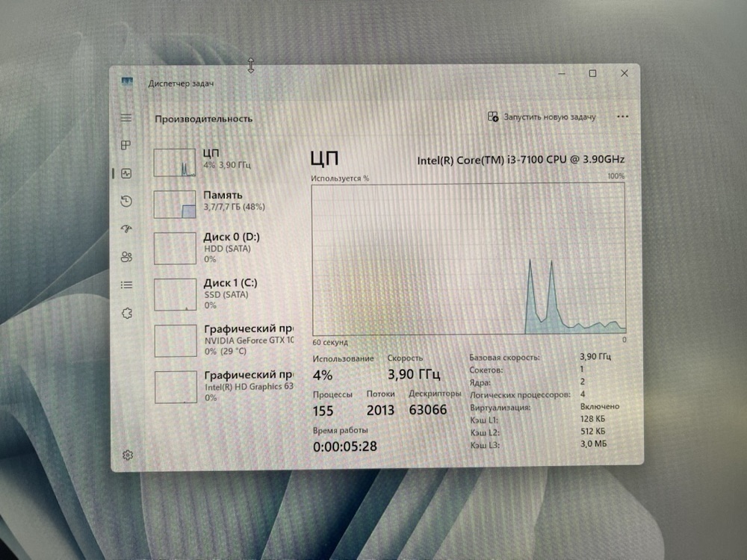Minimize the Task Manager window
747x560 pixels.
[562, 73]
